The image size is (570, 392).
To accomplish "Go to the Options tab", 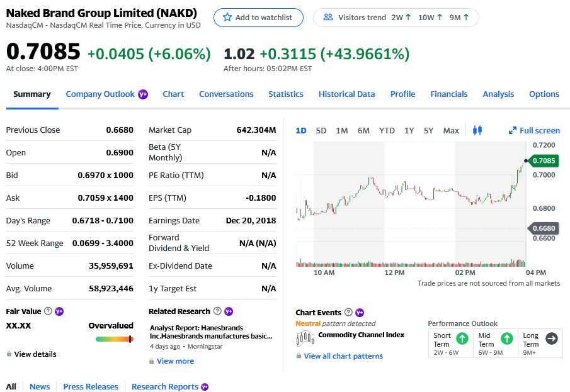I will click(544, 94).
